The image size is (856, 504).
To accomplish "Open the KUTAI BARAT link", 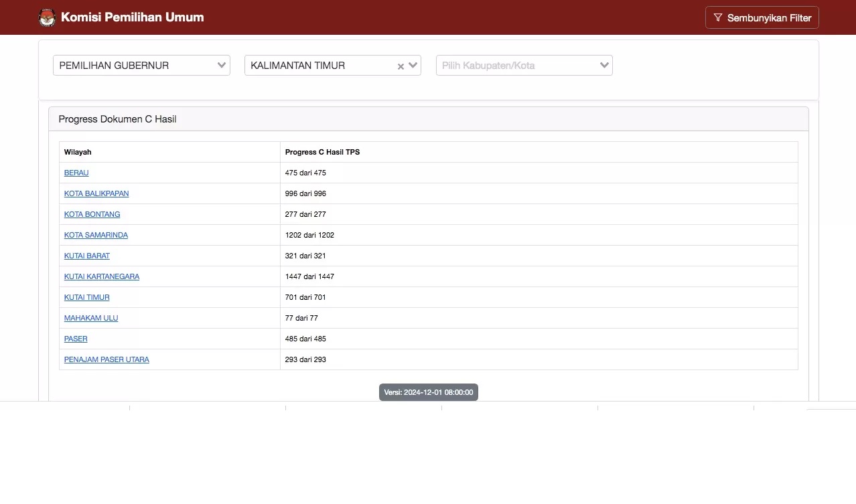I will point(87,256).
